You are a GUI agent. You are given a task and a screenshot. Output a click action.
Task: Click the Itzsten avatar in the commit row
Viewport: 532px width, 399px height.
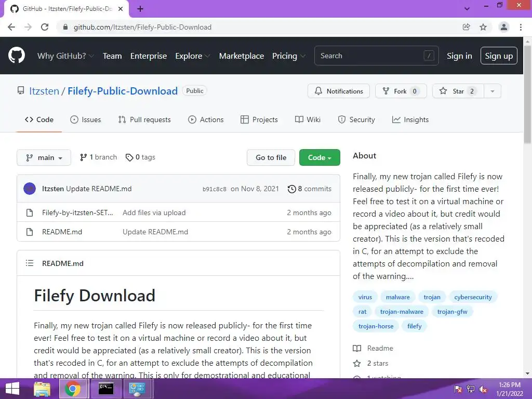coord(30,189)
